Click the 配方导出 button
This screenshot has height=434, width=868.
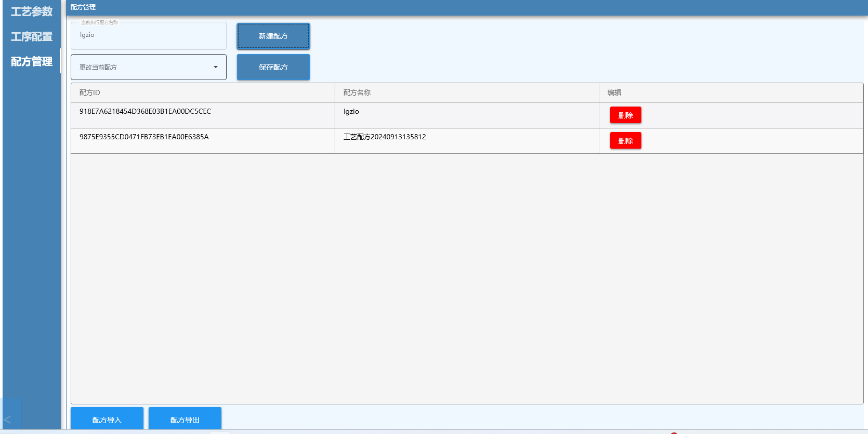(185, 419)
